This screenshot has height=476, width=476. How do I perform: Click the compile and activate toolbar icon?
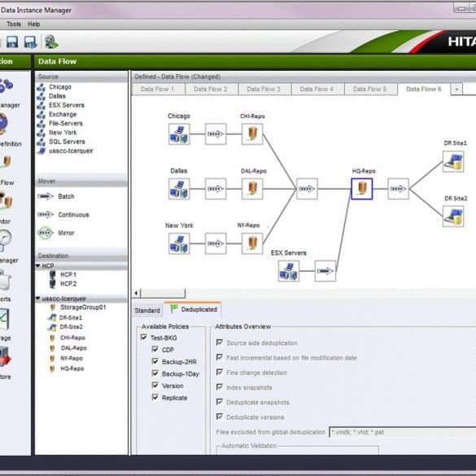tap(51, 41)
